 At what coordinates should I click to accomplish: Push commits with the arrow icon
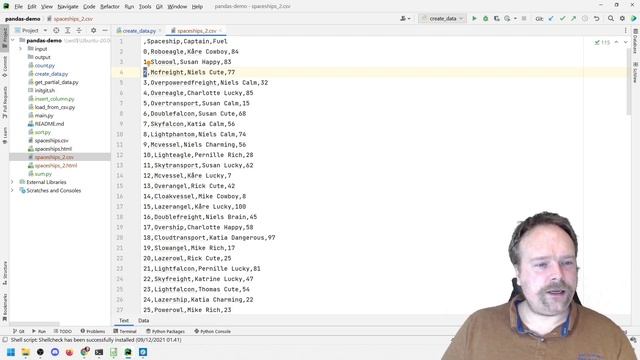tap(573, 18)
